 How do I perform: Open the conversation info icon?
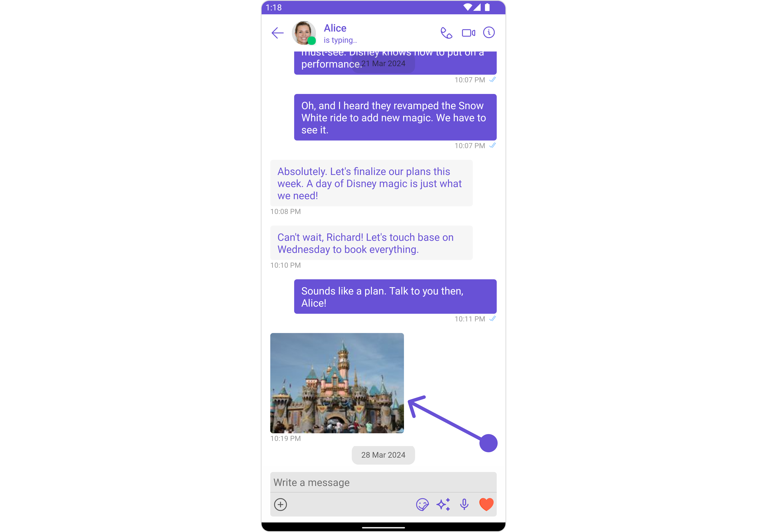point(489,33)
